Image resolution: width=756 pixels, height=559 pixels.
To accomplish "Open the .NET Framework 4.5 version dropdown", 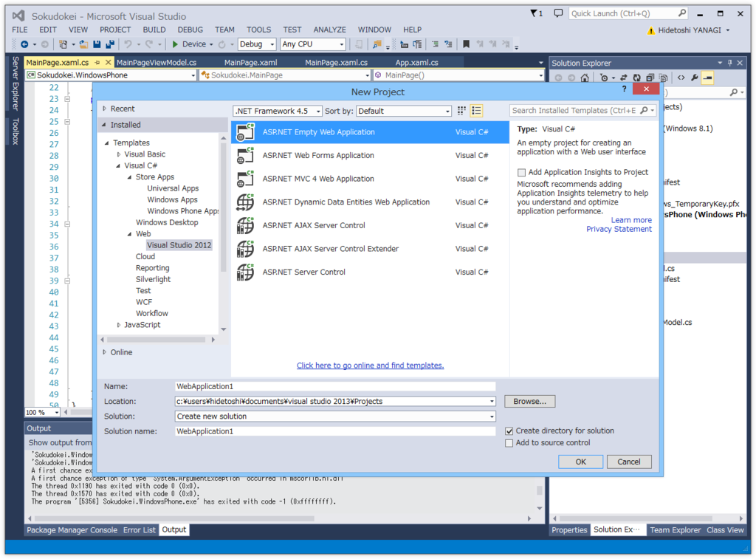I will [x=278, y=112].
